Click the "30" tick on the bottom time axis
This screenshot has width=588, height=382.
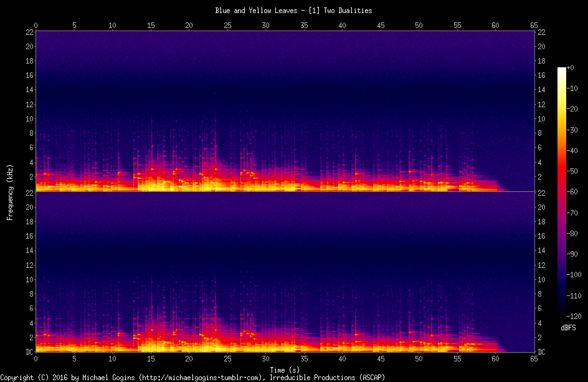[265, 359]
